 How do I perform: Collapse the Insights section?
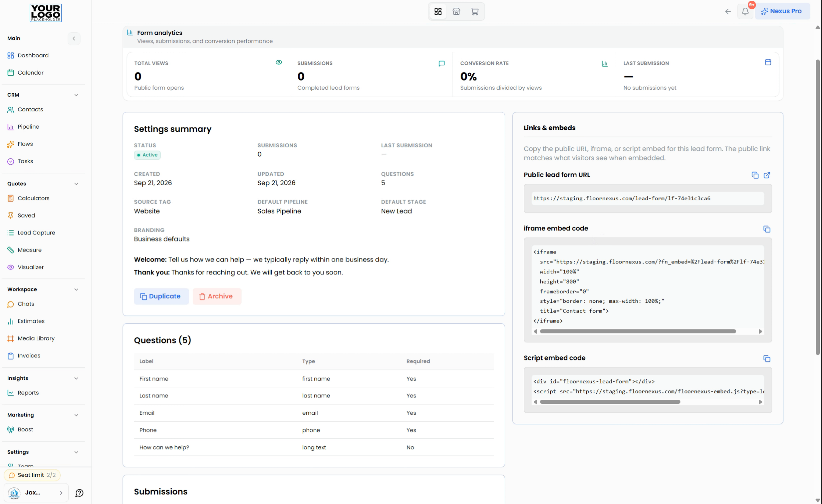[76, 378]
